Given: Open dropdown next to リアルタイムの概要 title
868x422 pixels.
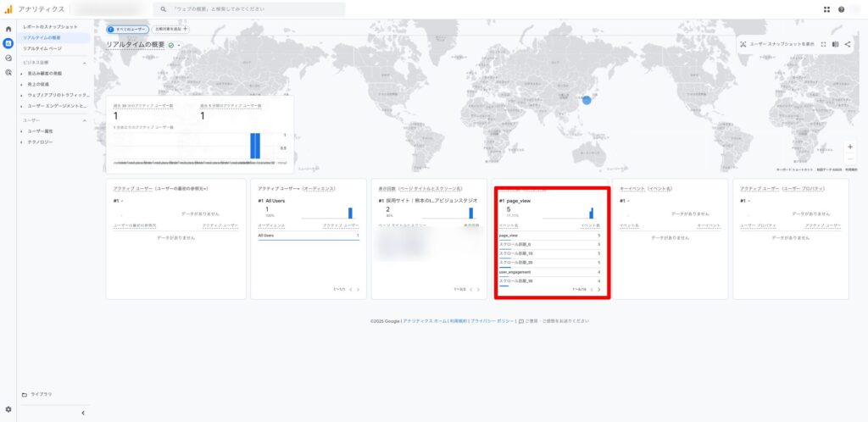Looking at the screenshot, I should click(x=180, y=45).
